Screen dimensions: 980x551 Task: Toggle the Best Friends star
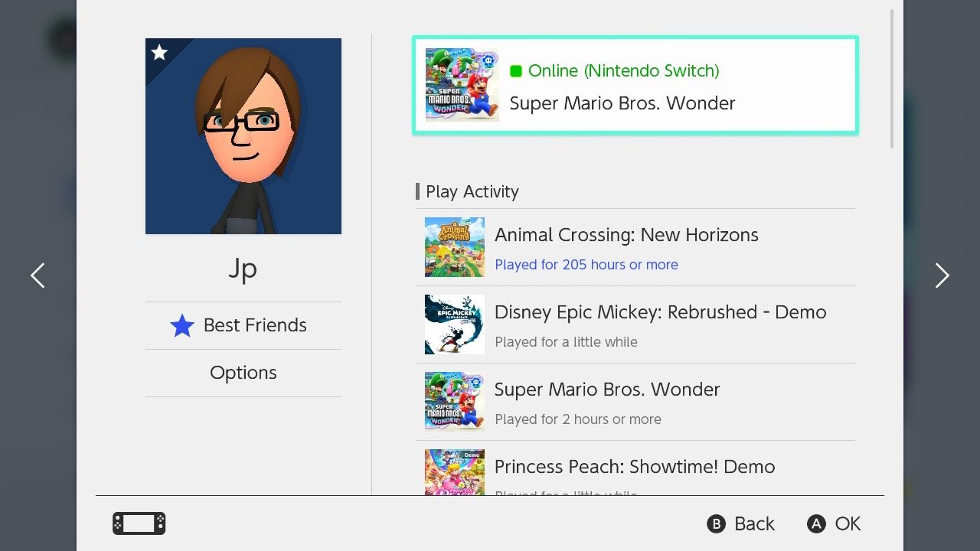coord(182,326)
